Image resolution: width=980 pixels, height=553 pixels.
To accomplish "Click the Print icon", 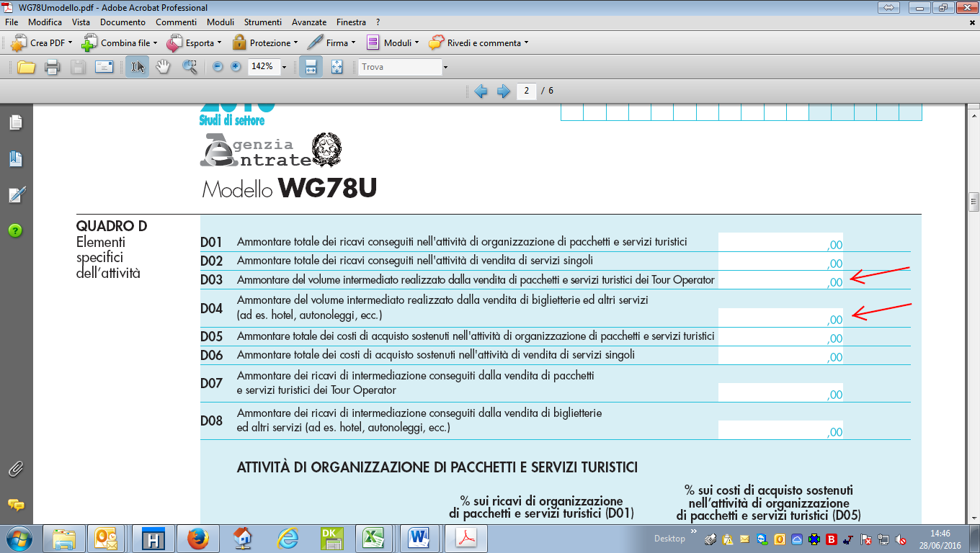I will 52,67.
